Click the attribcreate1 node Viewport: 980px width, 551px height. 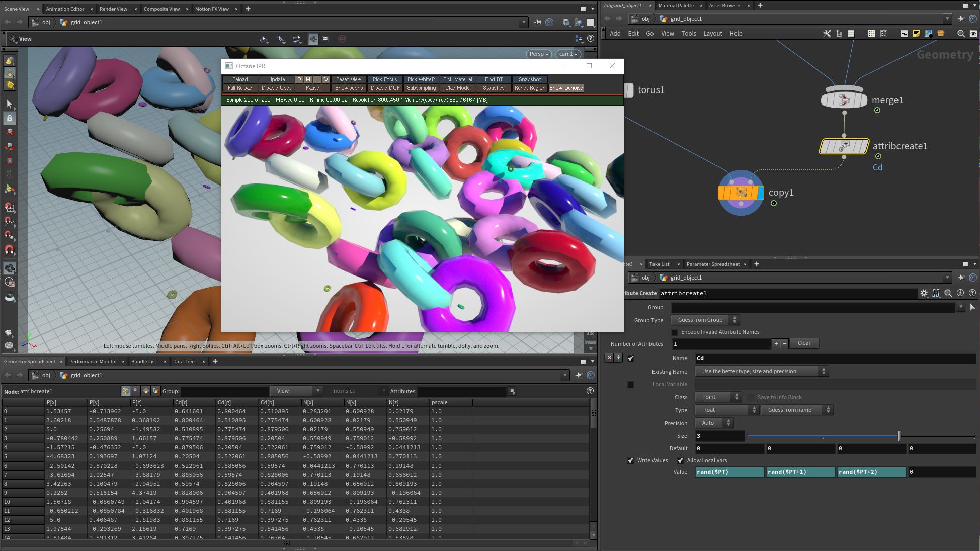point(844,146)
